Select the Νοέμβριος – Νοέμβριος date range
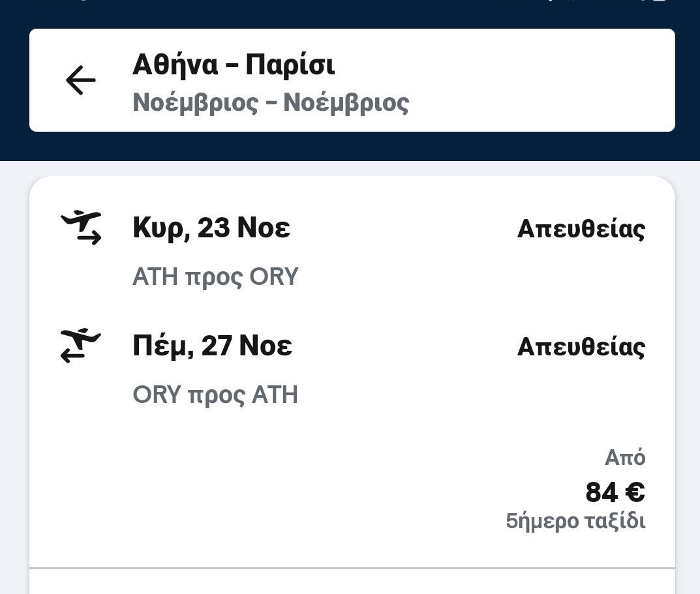Image resolution: width=700 pixels, height=594 pixels. (271, 102)
